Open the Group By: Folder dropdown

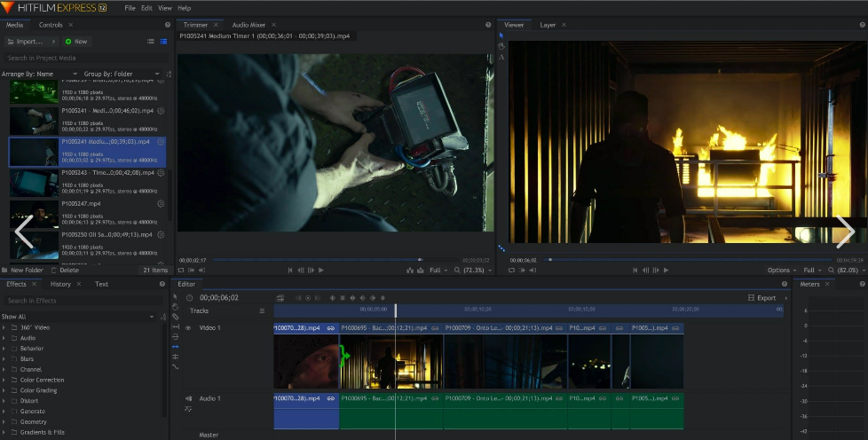click(x=122, y=74)
